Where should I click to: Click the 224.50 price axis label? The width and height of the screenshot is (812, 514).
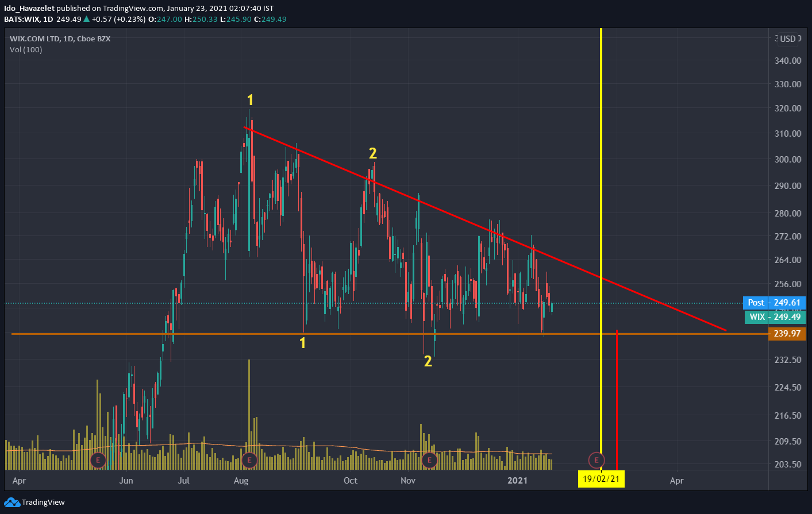coord(788,387)
